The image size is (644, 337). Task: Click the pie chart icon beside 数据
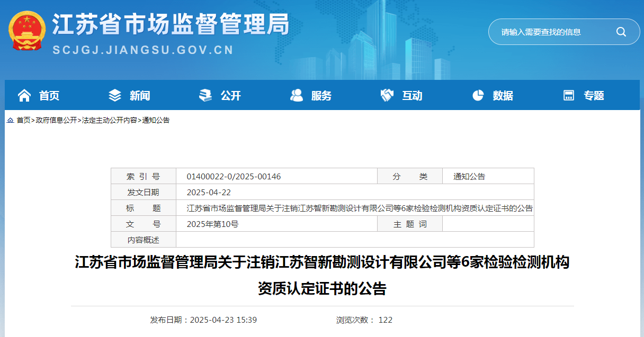478,95
